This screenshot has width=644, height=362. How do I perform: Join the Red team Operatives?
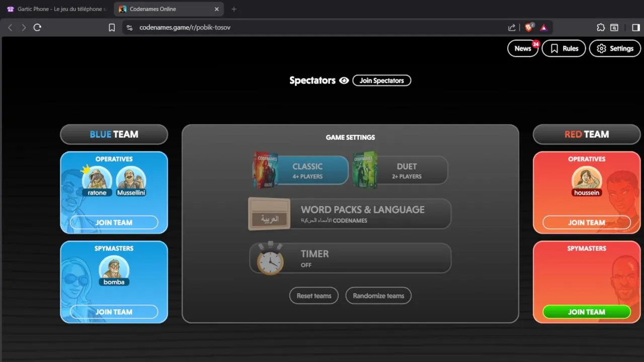(587, 222)
